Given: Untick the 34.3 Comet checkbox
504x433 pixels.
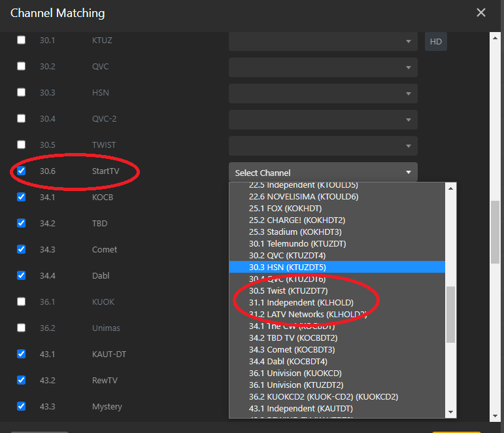Looking at the screenshot, I should (21, 249).
